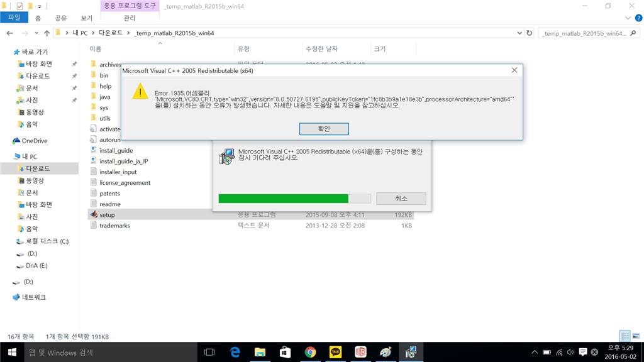Open the 보기 ribbon tab
The width and height of the screenshot is (644, 362).
pos(86,18)
